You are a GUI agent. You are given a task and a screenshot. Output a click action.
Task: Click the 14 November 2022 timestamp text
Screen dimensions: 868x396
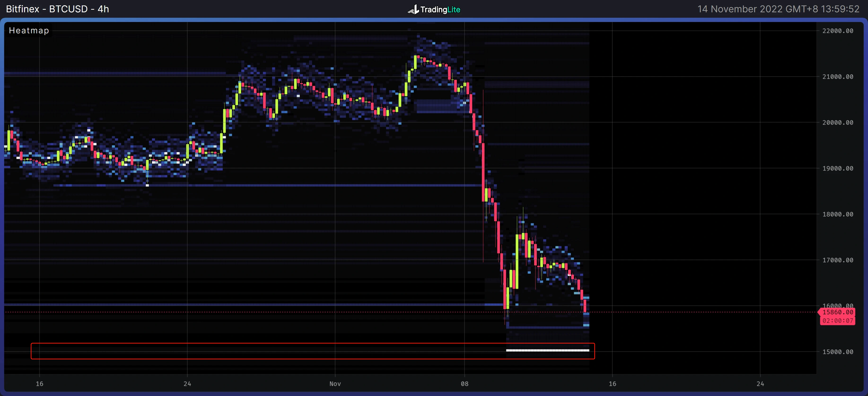click(778, 9)
